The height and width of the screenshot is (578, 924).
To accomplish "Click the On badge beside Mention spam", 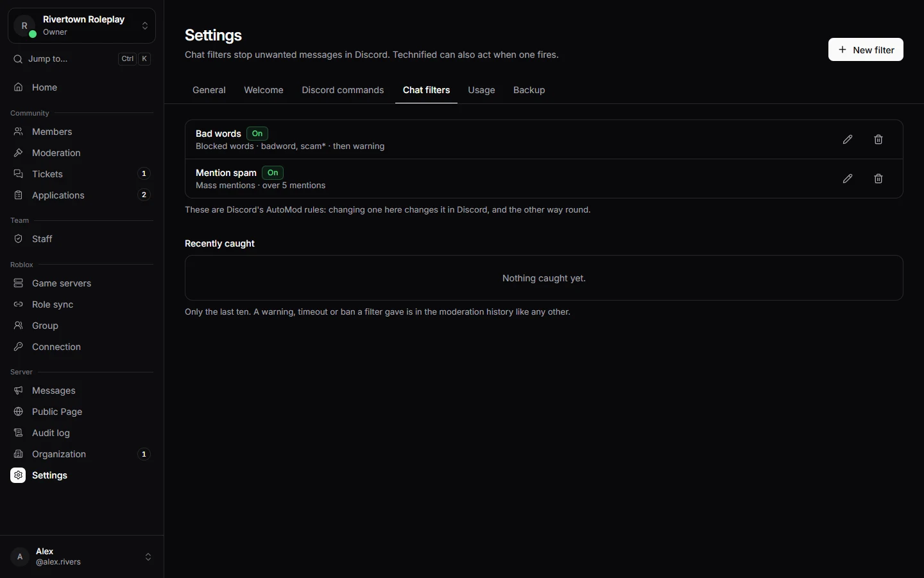I will pos(273,173).
